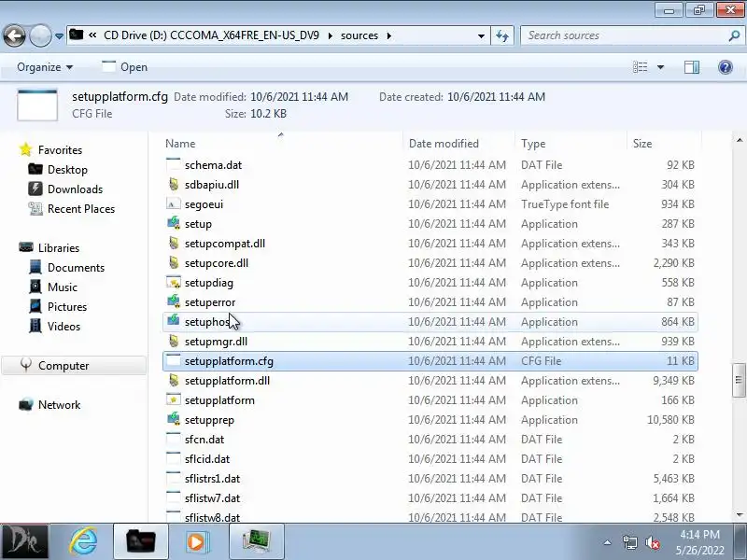Screen dimensions: 747x560
Task: Select the setupcore.dll file icon
Action: pos(174,262)
